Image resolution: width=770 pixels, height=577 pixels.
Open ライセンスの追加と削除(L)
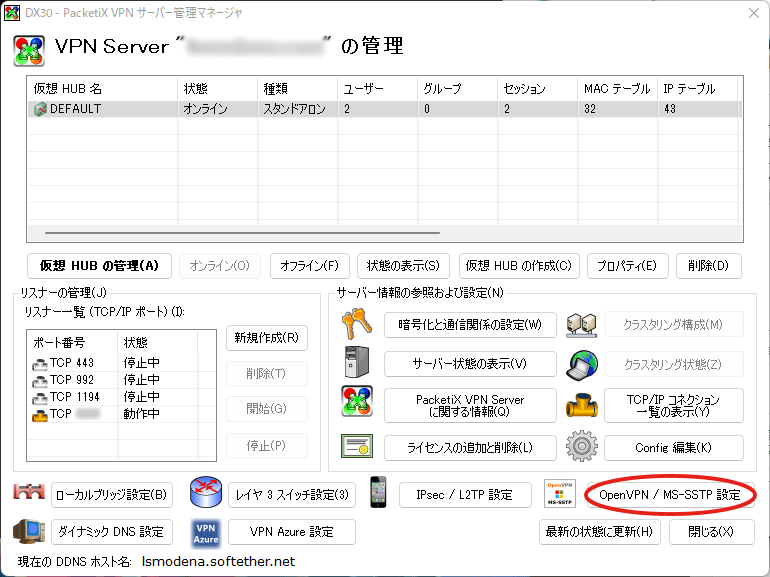pos(470,447)
